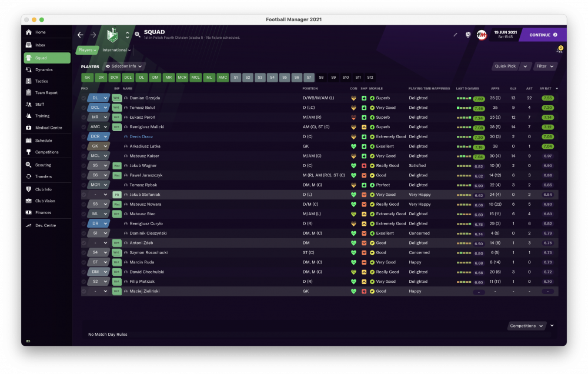Click the globe world icon

[468, 35]
